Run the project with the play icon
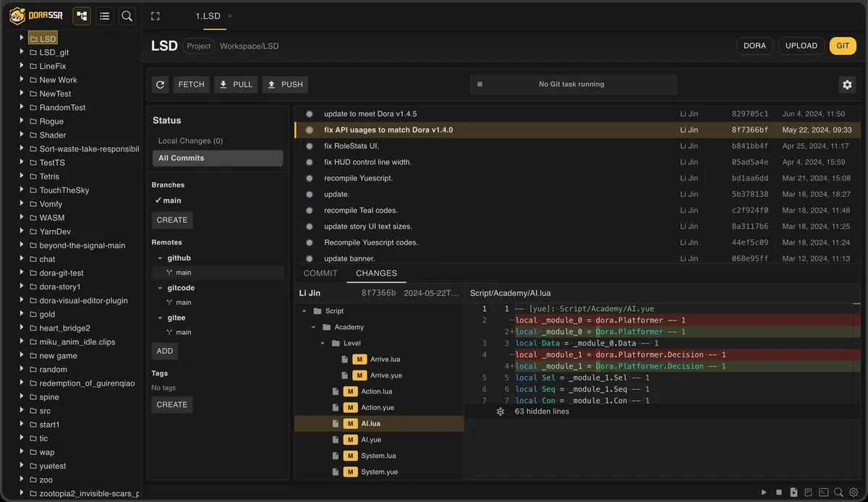This screenshot has width=868, height=502. pos(763,493)
